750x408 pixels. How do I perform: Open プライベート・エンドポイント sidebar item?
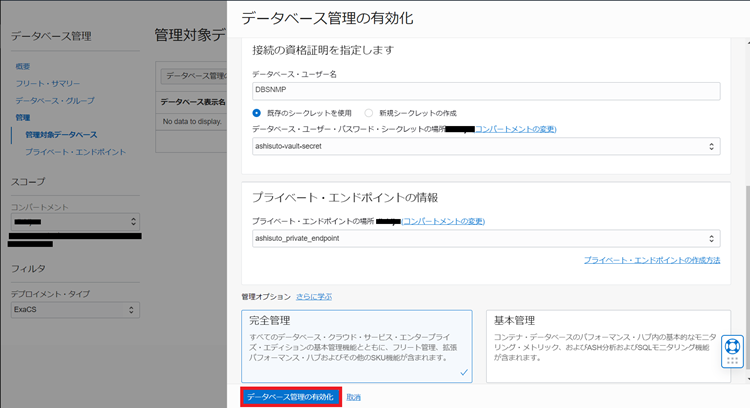tap(75, 152)
